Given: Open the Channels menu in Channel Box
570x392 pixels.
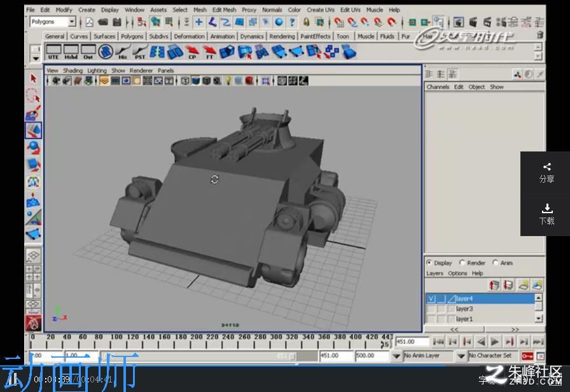Looking at the screenshot, I should pyautogui.click(x=438, y=87).
